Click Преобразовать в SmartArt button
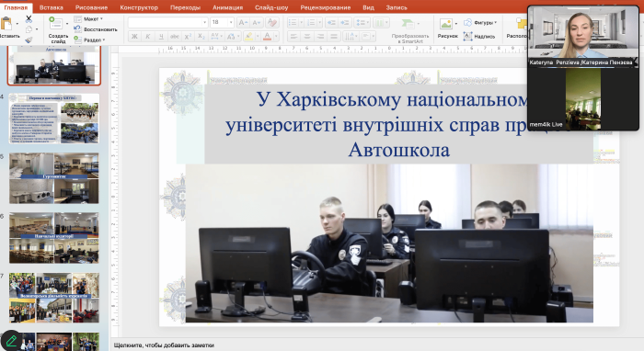The height and width of the screenshot is (351, 644). (410, 30)
